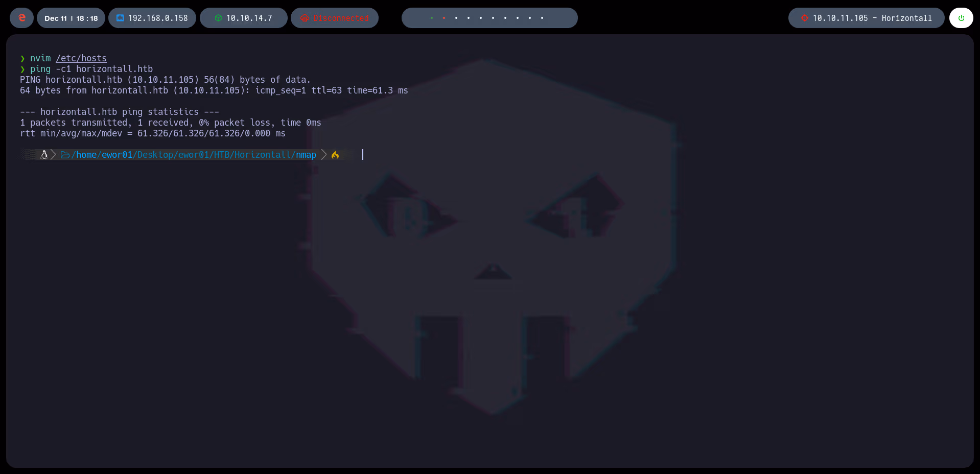
Task: Click the red eDEX launcher logo
Action: coord(21,18)
